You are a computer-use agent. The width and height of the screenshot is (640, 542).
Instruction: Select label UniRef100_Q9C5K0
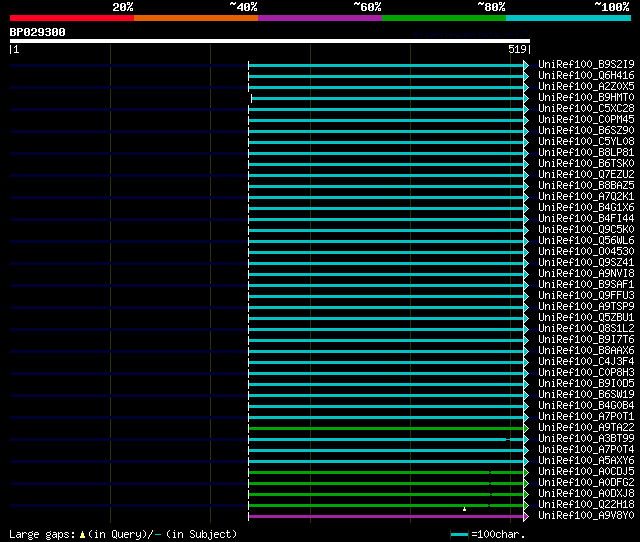coord(586,229)
